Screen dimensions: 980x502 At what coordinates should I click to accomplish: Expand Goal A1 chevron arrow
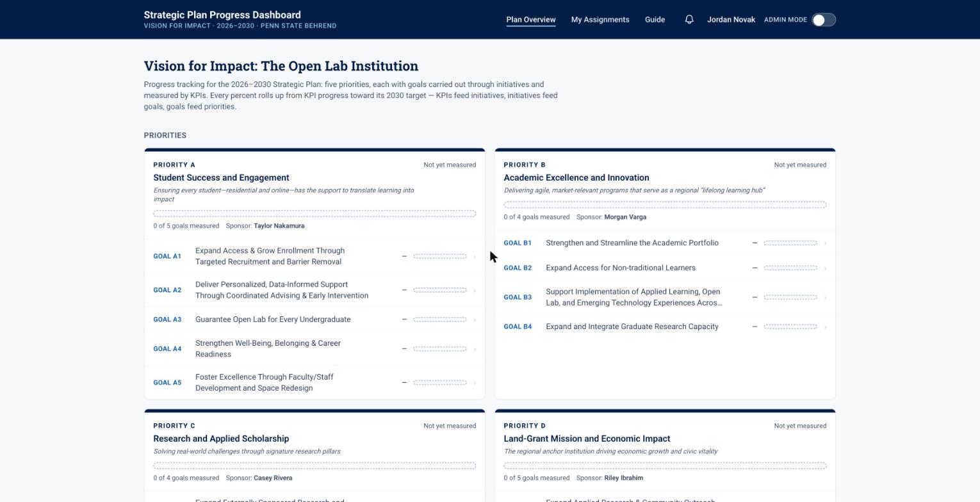coord(475,256)
